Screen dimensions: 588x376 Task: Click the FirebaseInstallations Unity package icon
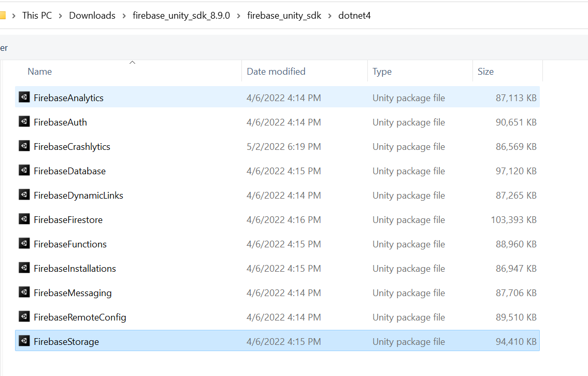pyautogui.click(x=24, y=268)
